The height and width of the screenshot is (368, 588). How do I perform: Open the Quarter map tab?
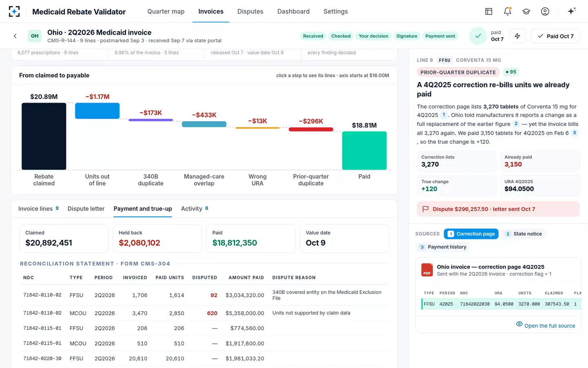(166, 11)
